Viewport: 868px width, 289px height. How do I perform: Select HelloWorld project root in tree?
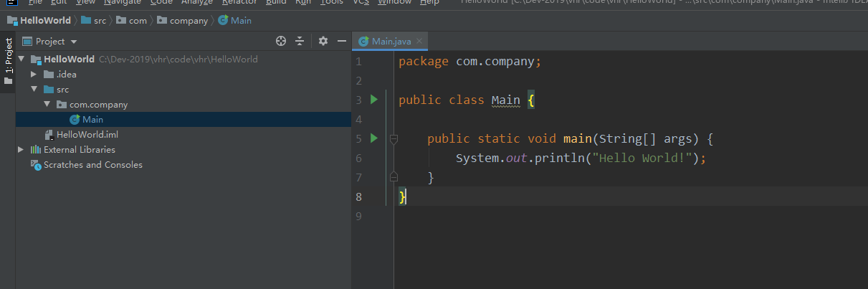click(68, 60)
